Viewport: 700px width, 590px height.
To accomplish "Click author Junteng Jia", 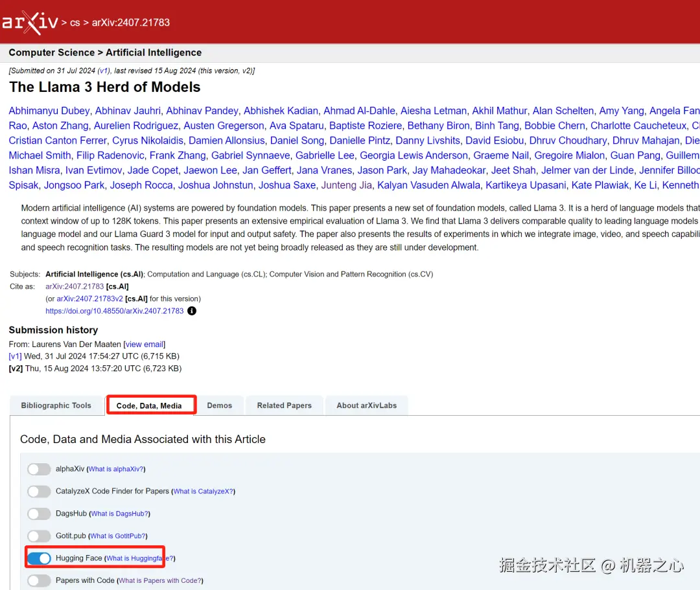I will coord(346,185).
